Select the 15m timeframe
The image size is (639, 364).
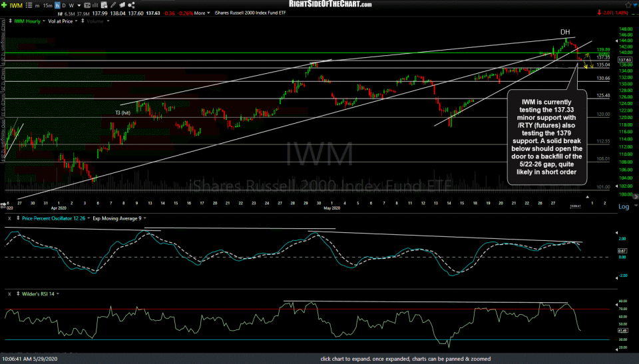point(47,5)
